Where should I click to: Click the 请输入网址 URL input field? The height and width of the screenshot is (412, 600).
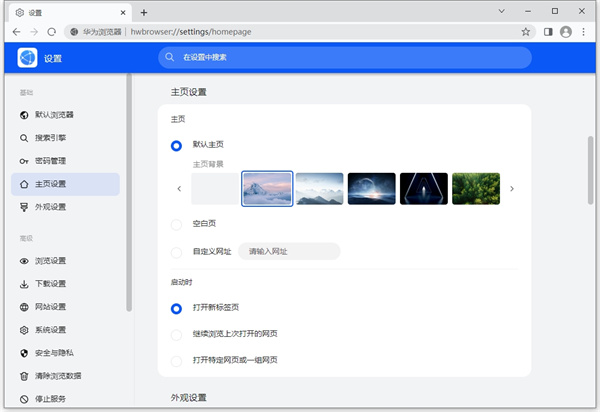(289, 252)
